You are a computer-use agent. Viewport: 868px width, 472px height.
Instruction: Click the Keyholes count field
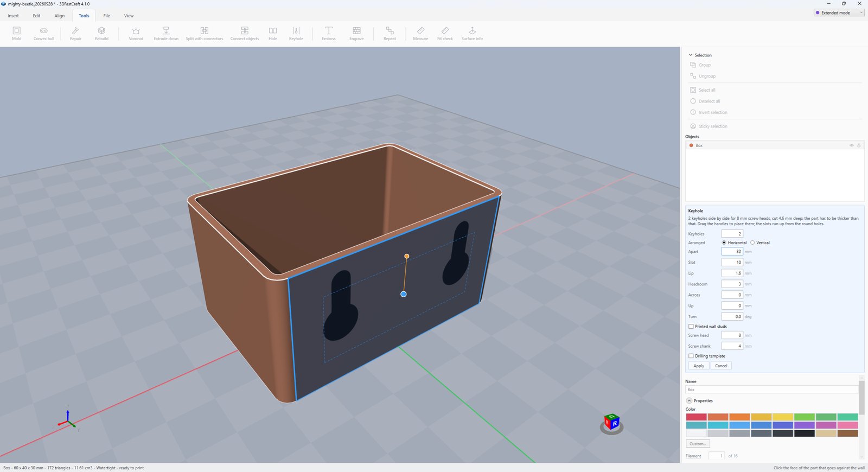(732, 234)
